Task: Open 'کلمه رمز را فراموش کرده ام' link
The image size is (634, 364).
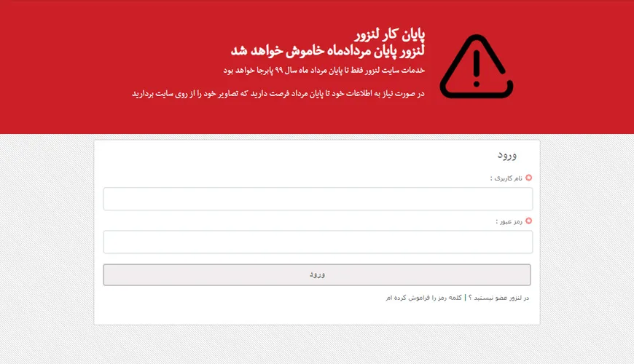Action: 423,298
